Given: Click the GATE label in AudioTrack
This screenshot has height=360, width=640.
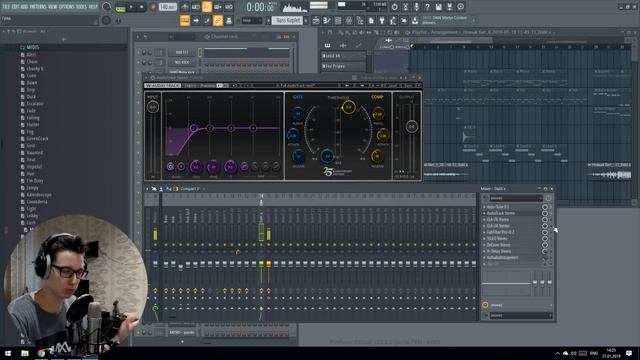Looking at the screenshot, I should (298, 97).
